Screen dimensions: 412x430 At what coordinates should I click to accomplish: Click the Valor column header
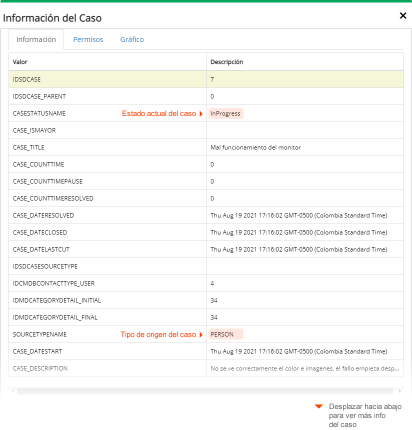pos(107,62)
